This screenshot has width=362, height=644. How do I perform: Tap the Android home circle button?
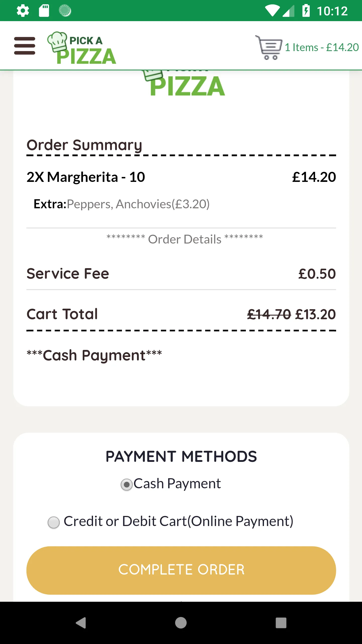point(181,623)
